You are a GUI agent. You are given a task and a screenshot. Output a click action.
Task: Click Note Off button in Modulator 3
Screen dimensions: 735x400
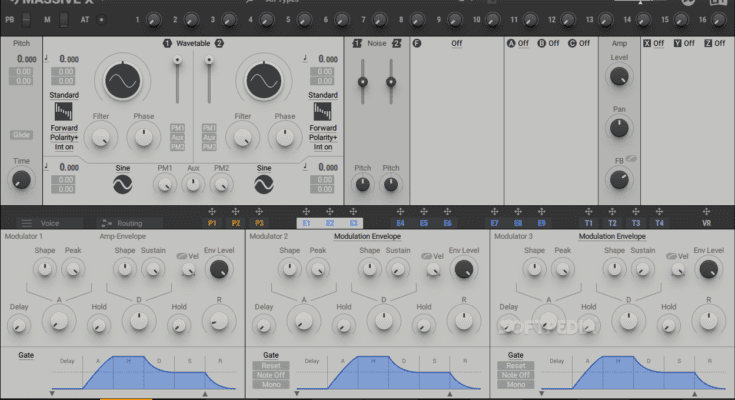(516, 375)
